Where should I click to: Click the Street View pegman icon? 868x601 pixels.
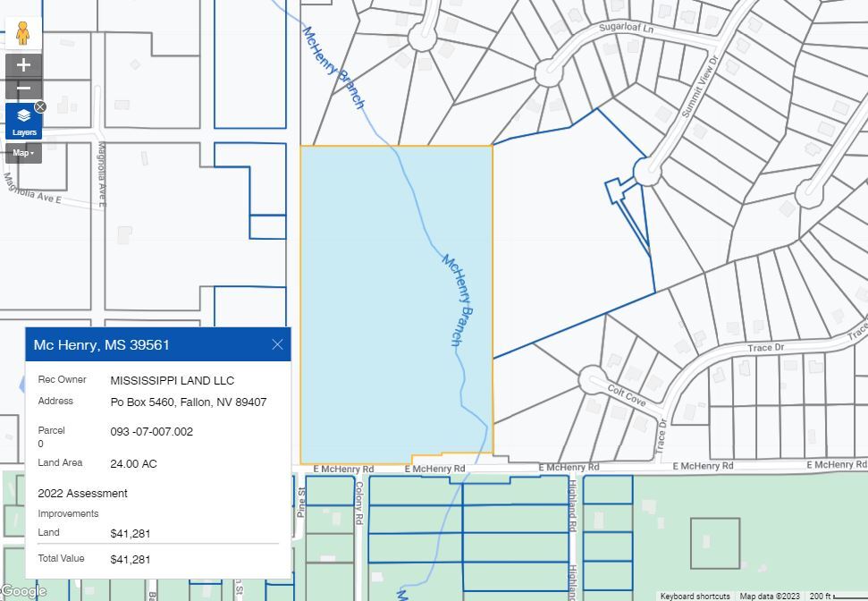[23, 33]
